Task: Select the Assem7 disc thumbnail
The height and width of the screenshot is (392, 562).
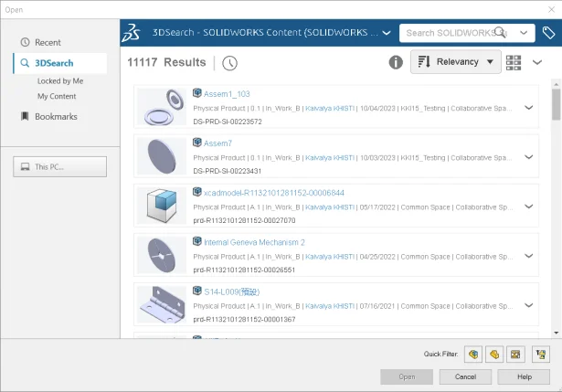Action: 162,156
